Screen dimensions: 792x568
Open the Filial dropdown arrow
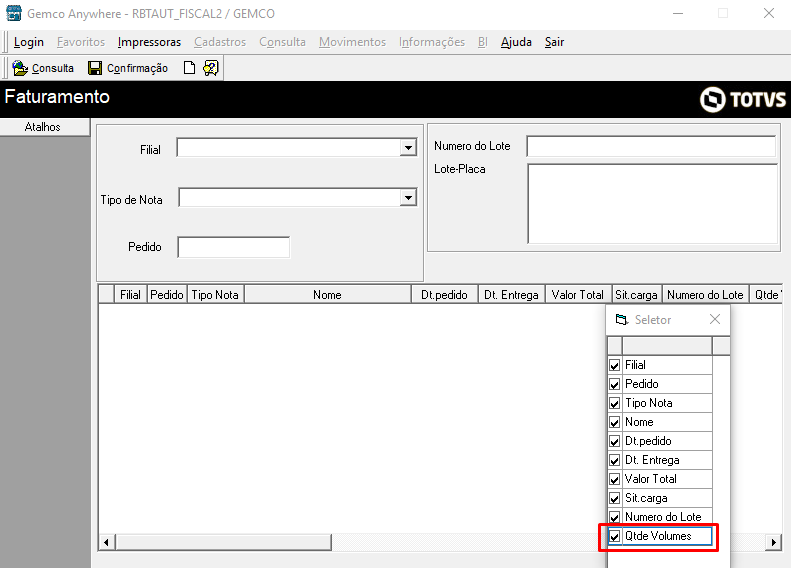pos(408,148)
